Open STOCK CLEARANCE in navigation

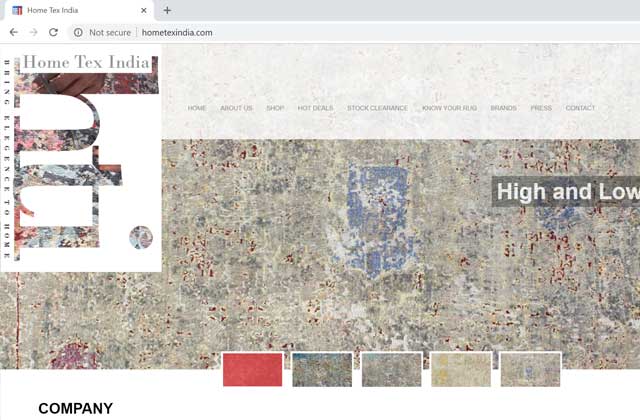click(x=378, y=108)
